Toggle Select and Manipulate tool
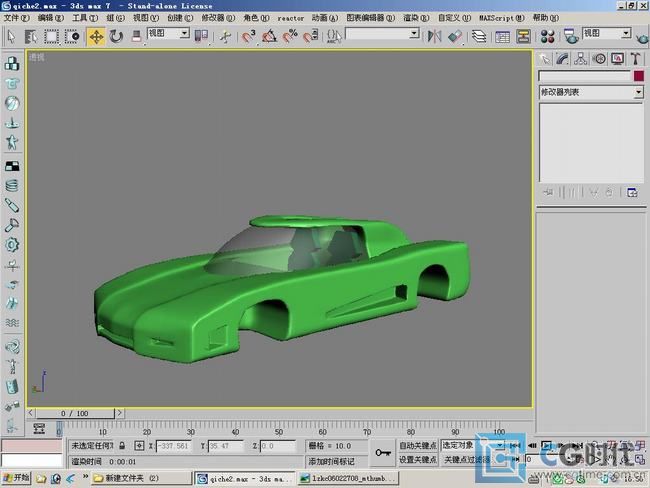650x488 pixels. click(225, 37)
